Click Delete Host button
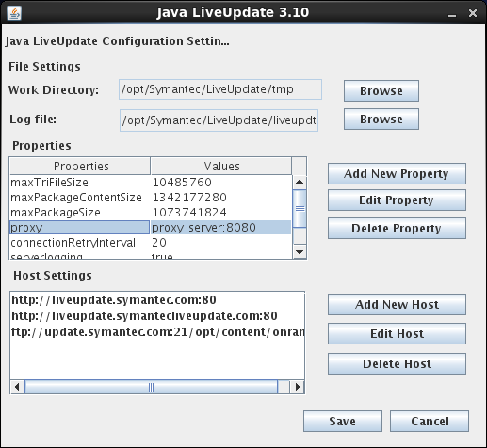The width and height of the screenshot is (487, 448). click(397, 364)
